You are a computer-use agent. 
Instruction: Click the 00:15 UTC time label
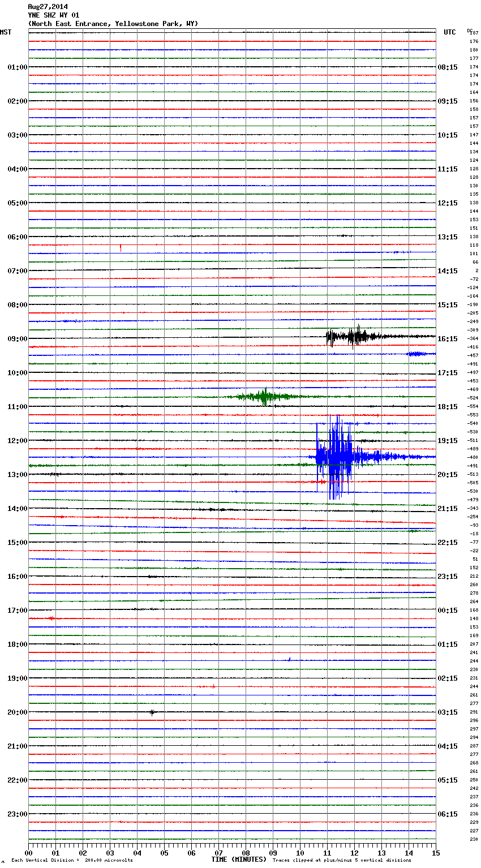coord(448,611)
